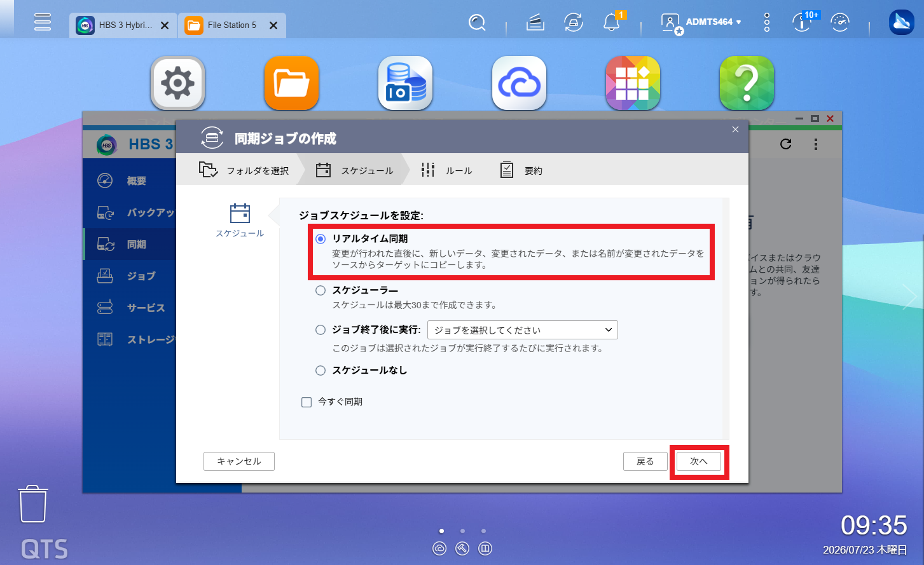This screenshot has height=565, width=924.
Task: Open the notifications bell icon
Action: 612,22
